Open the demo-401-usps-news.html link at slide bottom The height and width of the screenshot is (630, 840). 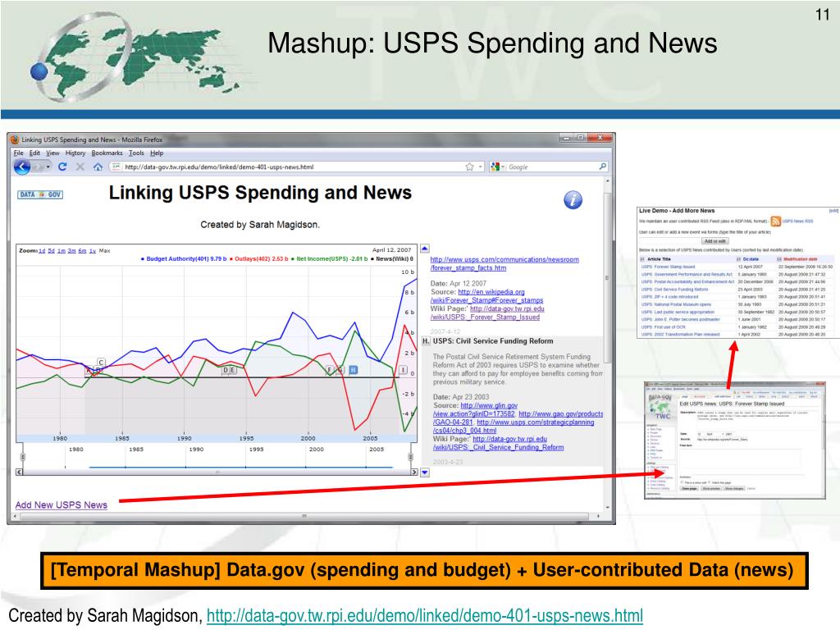pyautogui.click(x=424, y=615)
